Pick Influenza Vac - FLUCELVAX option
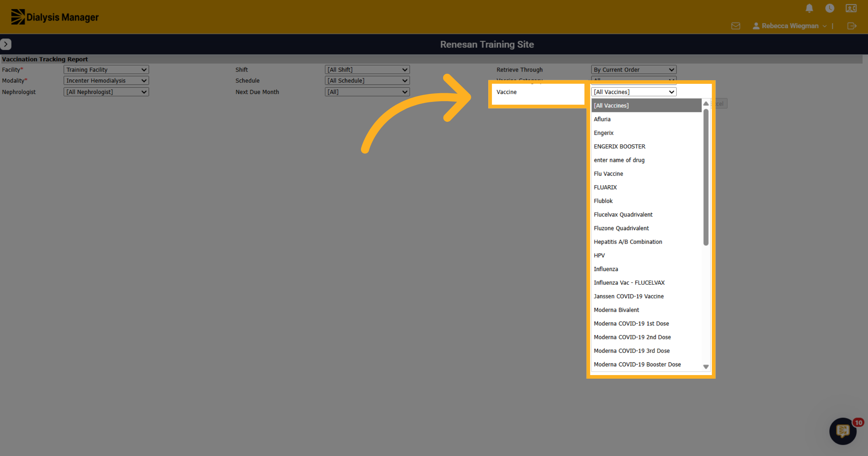Image resolution: width=868 pixels, height=456 pixels. pos(646,283)
